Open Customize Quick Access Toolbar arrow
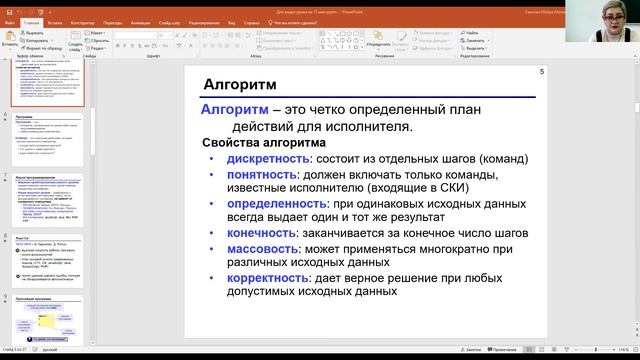The width and height of the screenshot is (640, 360). [50, 12]
